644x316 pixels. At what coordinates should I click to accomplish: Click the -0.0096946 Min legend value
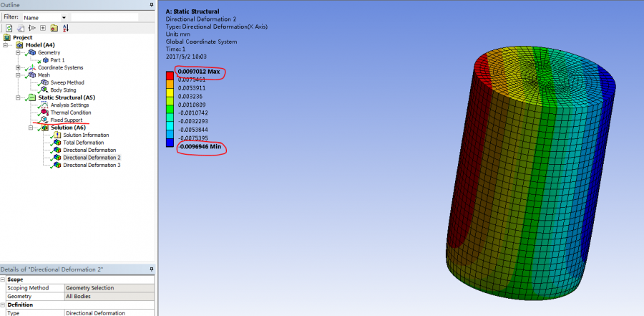click(198, 147)
